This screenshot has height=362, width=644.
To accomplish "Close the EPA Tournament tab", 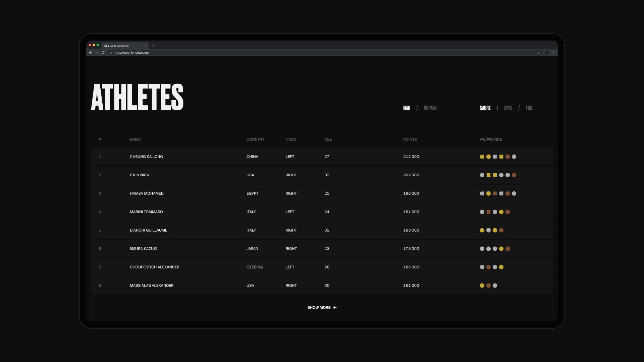I will (x=146, y=46).
